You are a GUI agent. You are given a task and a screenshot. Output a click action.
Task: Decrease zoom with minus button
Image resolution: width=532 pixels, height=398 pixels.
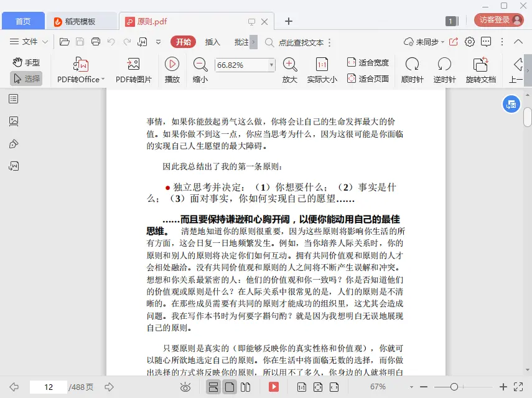tap(424, 387)
